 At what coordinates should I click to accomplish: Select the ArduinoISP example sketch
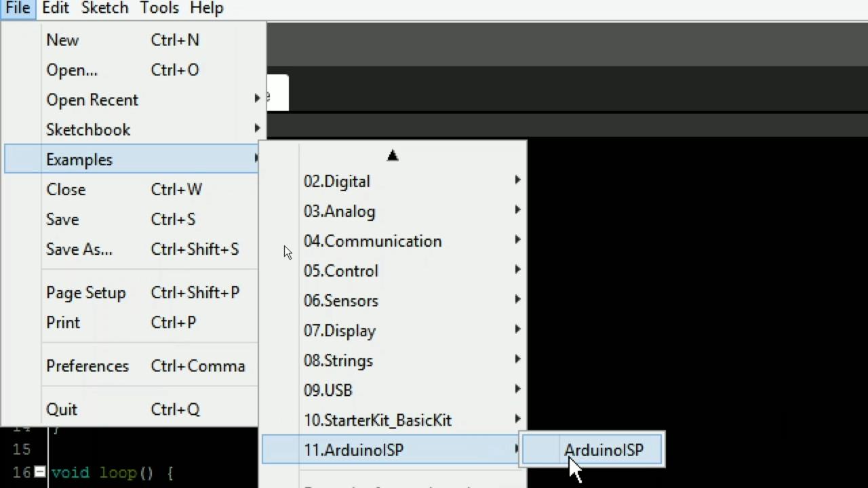pyautogui.click(x=604, y=450)
